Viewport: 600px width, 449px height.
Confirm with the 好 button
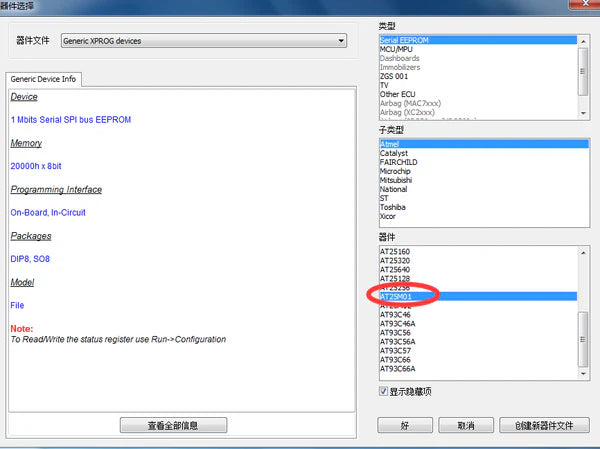[405, 425]
